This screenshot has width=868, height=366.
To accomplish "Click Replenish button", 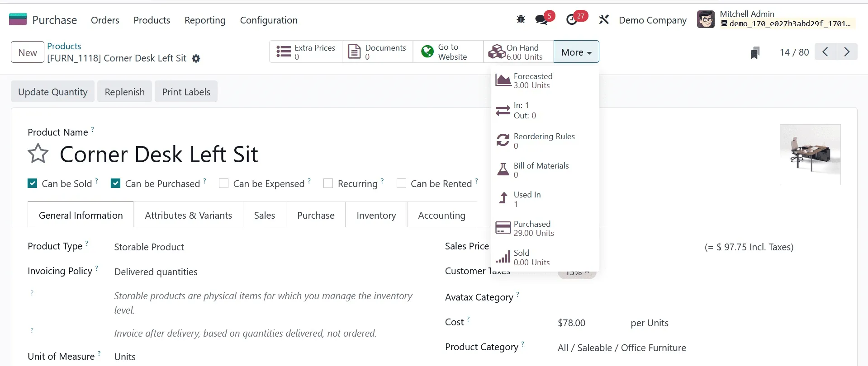I will (124, 92).
